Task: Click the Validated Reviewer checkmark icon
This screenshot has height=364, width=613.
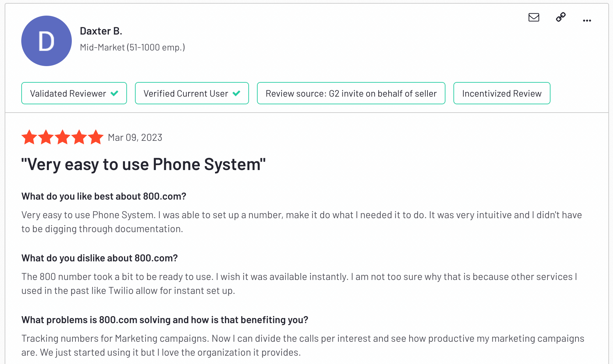Action: pos(114,93)
